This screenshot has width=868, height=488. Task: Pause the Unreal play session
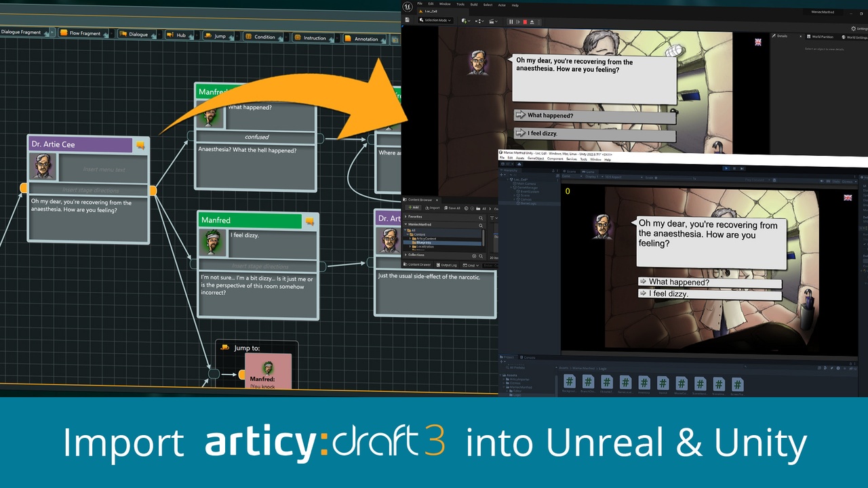tap(511, 22)
